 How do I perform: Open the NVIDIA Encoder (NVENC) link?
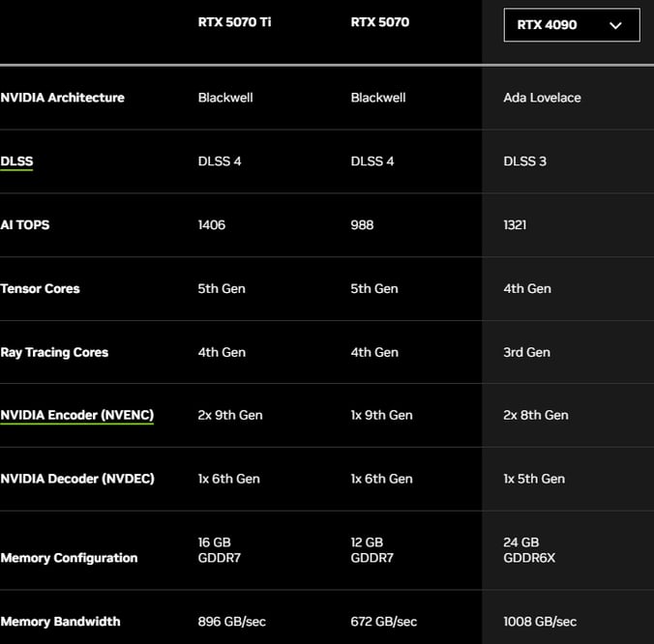click(77, 415)
